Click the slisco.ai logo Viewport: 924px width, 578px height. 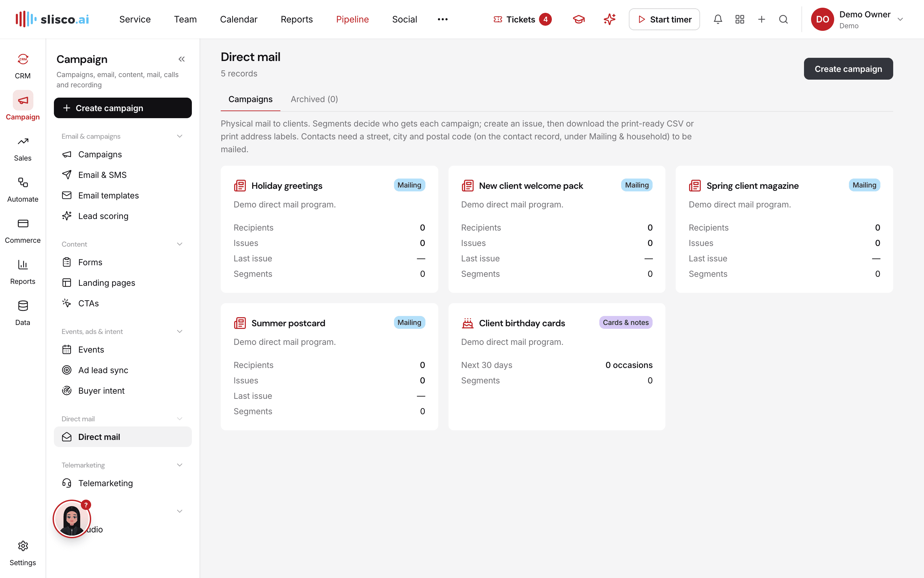[x=52, y=19]
